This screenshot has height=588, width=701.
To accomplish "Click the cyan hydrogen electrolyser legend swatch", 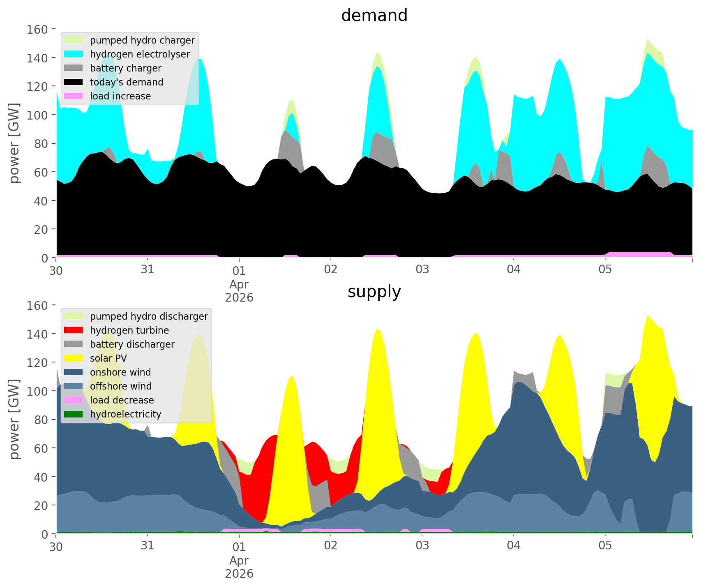I will pos(74,54).
